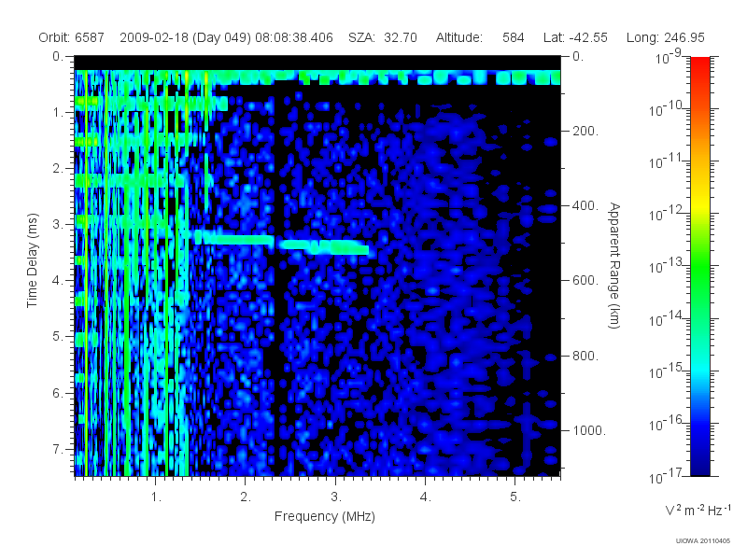The width and height of the screenshot is (747, 560).
Task: Select the date '2009-02-18 (Day 049)' text
Action: [x=185, y=37]
